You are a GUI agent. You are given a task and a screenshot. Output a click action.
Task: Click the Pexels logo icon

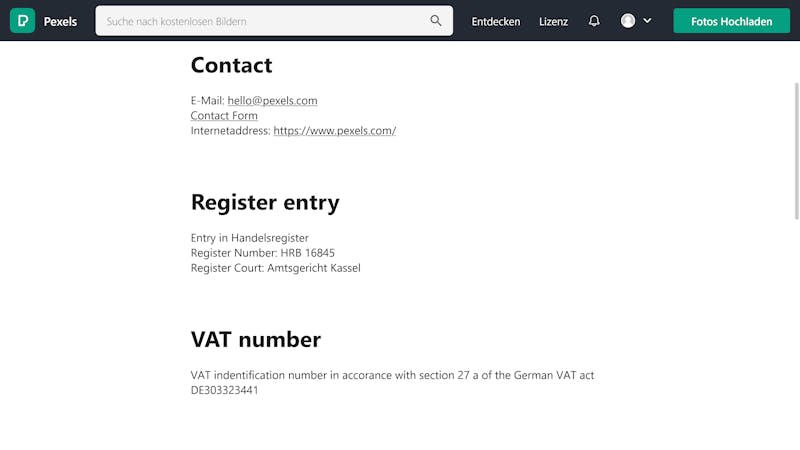point(22,21)
